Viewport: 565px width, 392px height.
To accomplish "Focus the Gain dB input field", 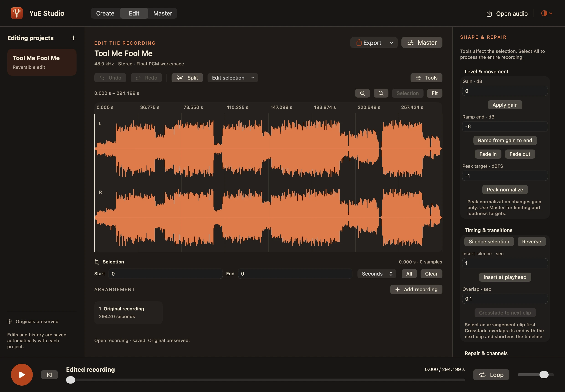I will coord(505,91).
